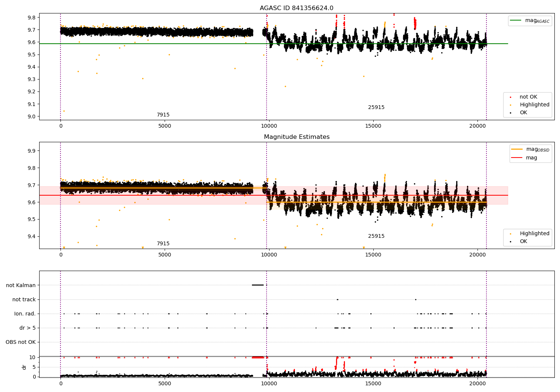Viewport: 560px width, 392px height.
Task: Click the 9.0 y-tick of the top plot
Action: [x=32, y=116]
